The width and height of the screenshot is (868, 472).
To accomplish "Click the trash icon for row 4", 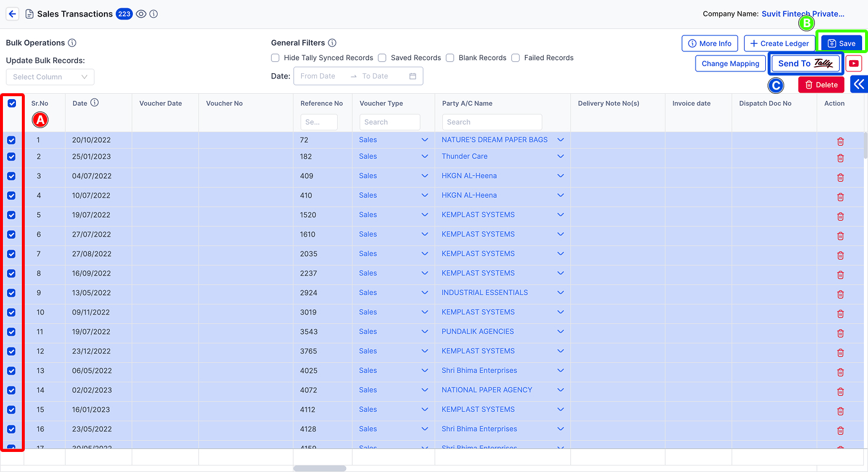I will (840, 197).
